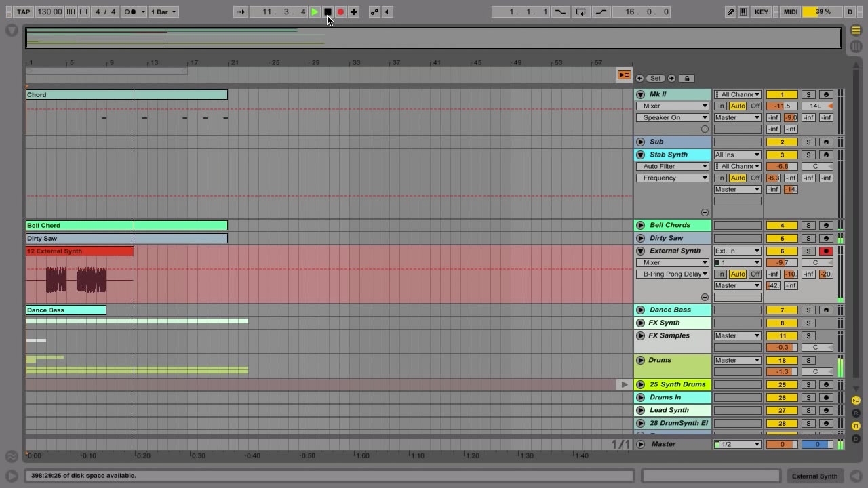Toggle track activator 1 on Mk II
This screenshot has height=488, width=868.
pos(782,94)
